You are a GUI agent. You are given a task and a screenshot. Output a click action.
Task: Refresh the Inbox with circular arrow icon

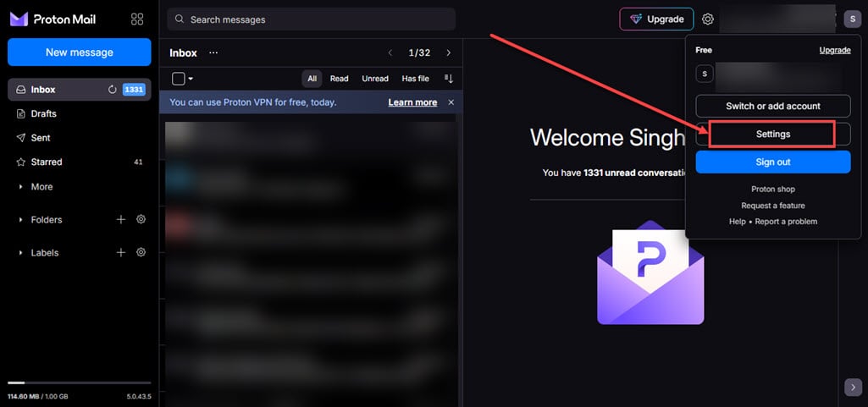point(113,90)
